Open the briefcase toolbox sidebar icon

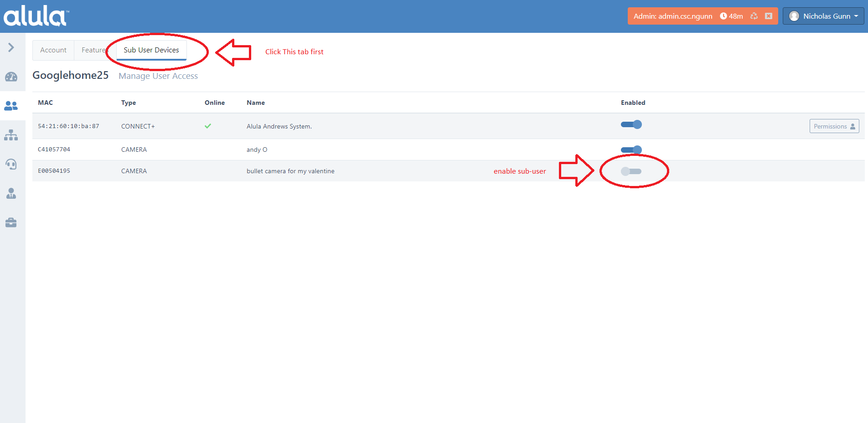[x=10, y=222]
